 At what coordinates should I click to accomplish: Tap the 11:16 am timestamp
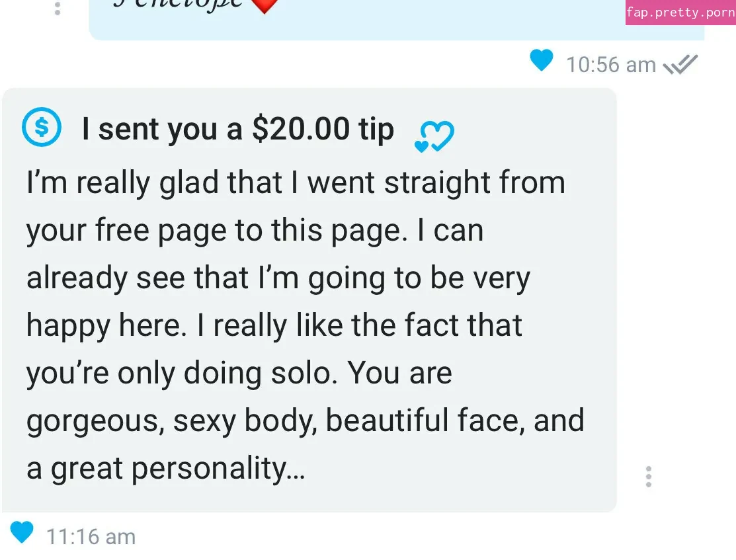pyautogui.click(x=91, y=537)
